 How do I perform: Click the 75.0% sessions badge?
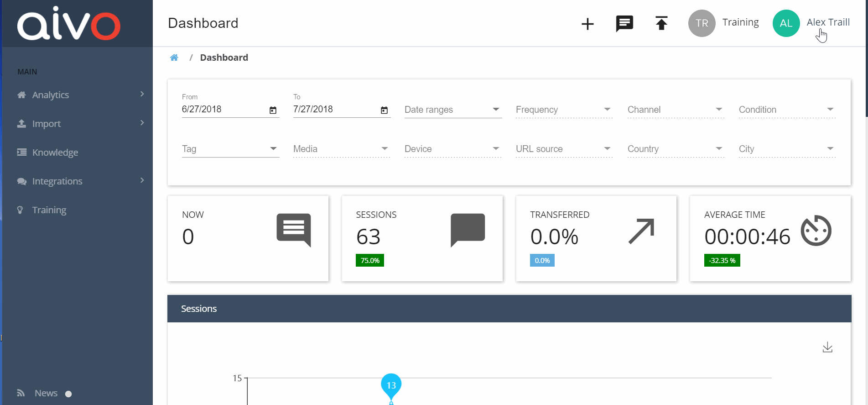(370, 260)
